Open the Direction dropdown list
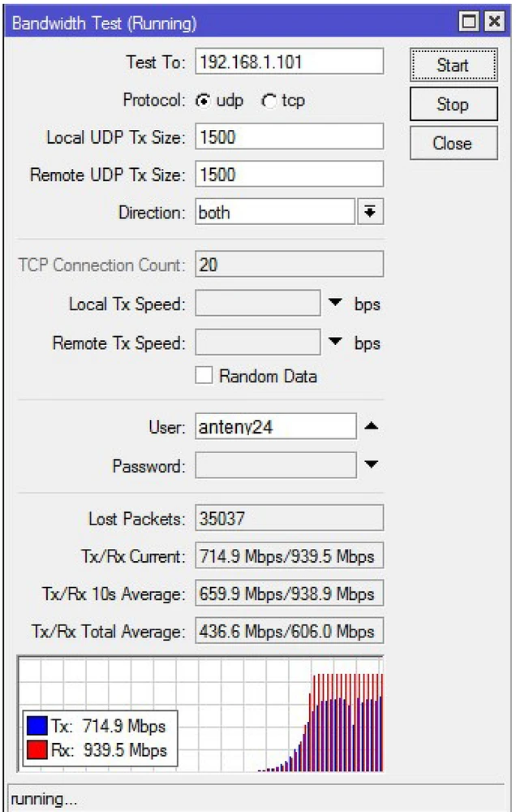516x812 pixels. 370,213
